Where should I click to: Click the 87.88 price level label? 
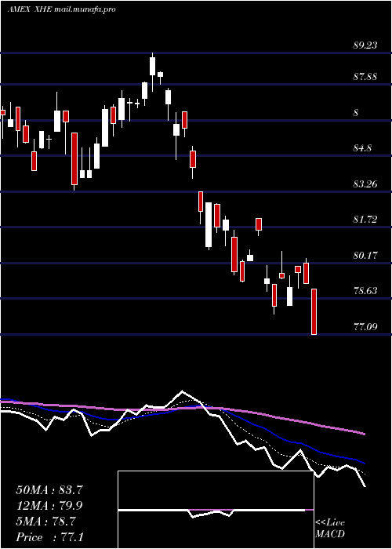coord(365,77)
